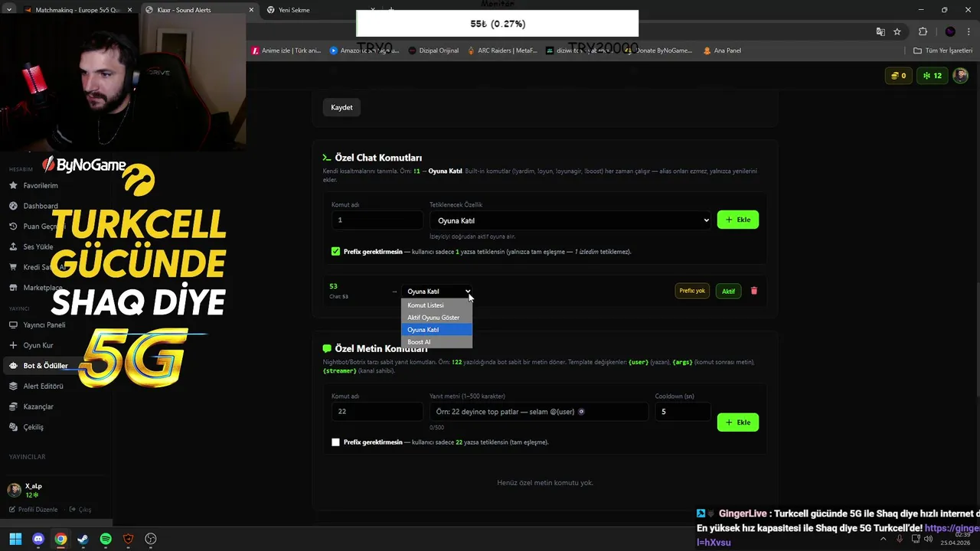980x551 pixels.
Task: Open the Windows Start menu
Action: click(15, 539)
